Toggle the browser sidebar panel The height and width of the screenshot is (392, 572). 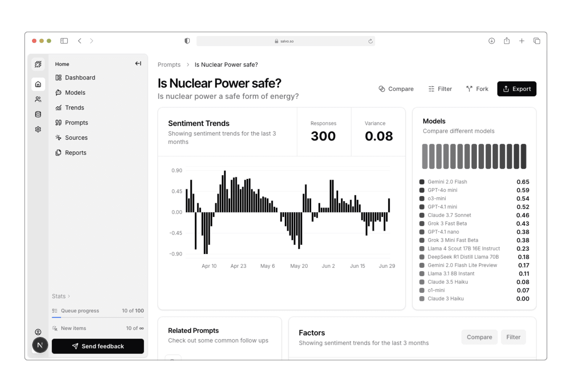click(x=64, y=41)
